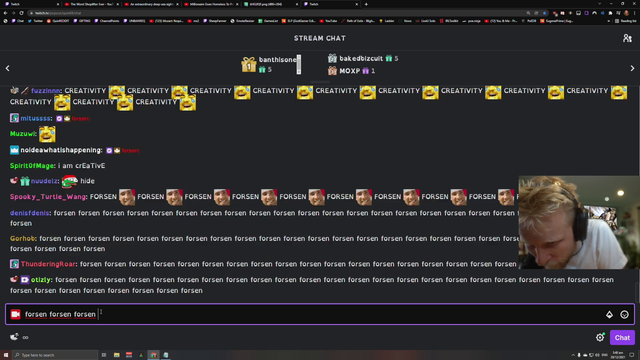Open a new browser tab

pos(366,4)
